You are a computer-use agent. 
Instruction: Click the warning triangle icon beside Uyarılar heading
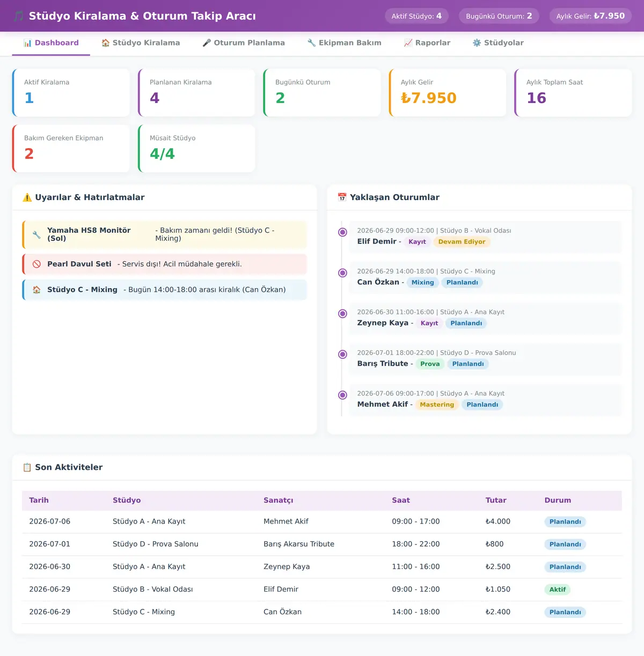tap(27, 197)
